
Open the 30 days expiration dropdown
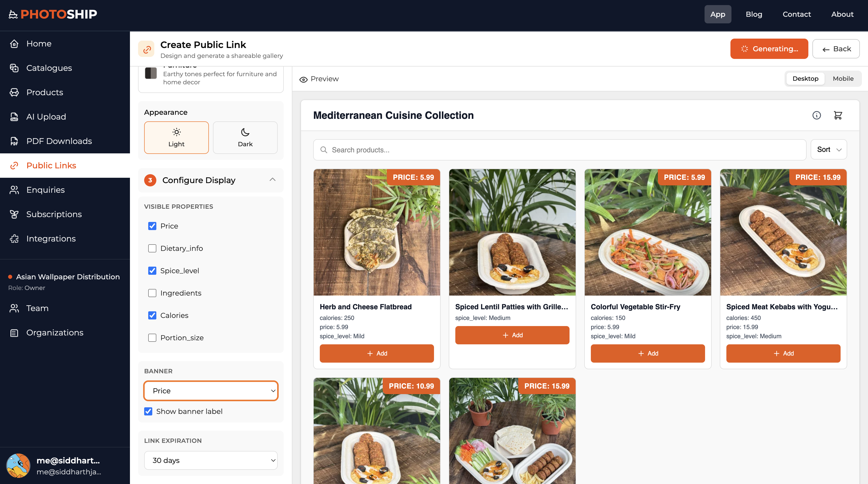coord(211,460)
